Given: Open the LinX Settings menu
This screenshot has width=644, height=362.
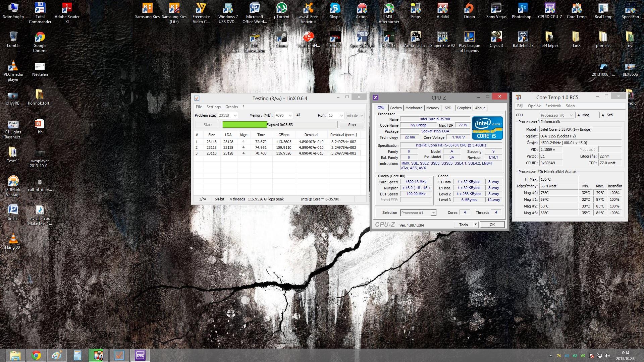Looking at the screenshot, I should pyautogui.click(x=213, y=107).
